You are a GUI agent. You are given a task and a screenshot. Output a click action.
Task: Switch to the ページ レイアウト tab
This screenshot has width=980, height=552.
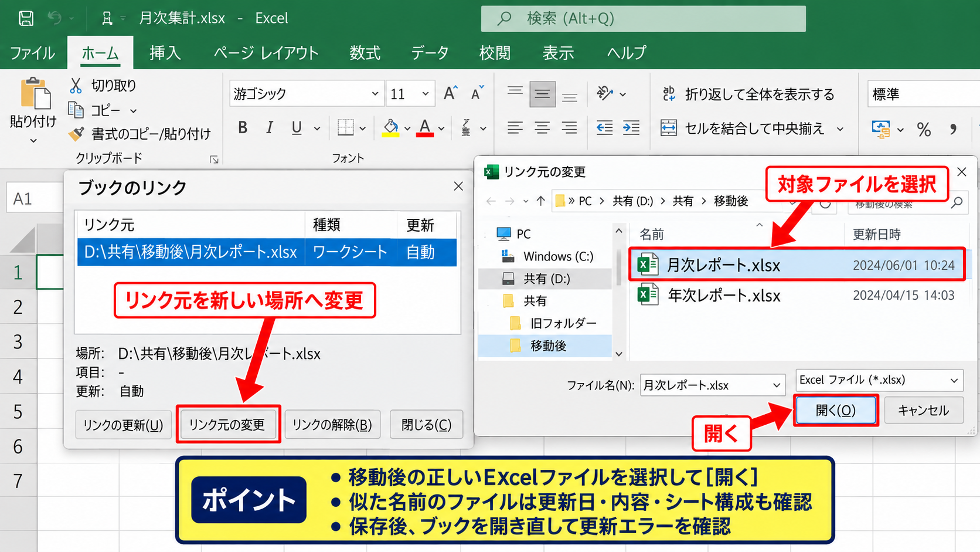click(266, 53)
